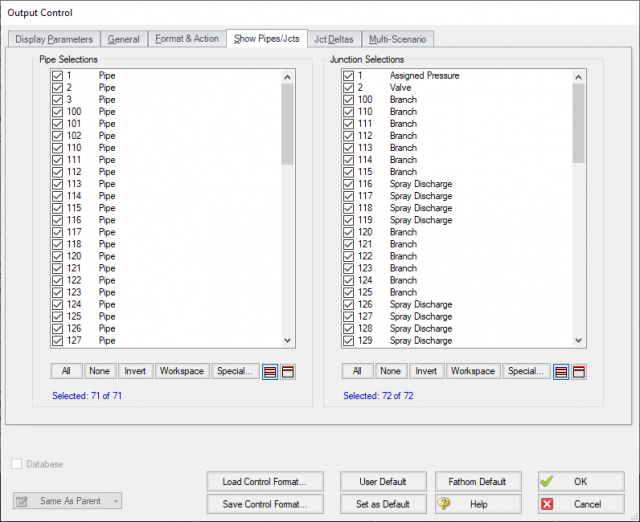Select the row for Pipe 118
This screenshot has width=640, height=522.
coord(166,244)
